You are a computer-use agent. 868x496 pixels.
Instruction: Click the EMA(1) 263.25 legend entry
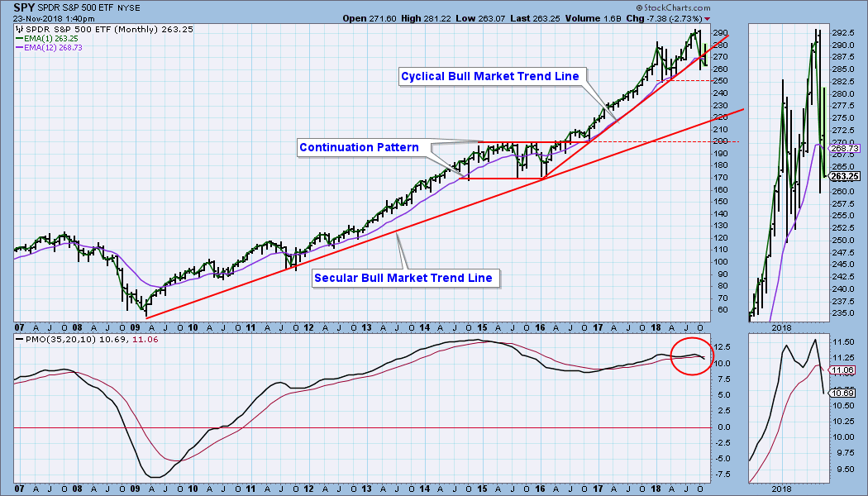click(x=46, y=39)
